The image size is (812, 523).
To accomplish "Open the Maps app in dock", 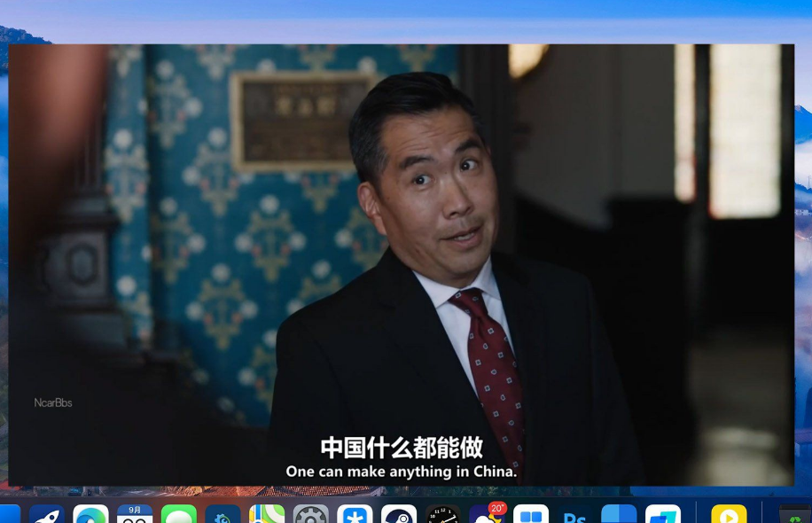I will tap(267, 515).
